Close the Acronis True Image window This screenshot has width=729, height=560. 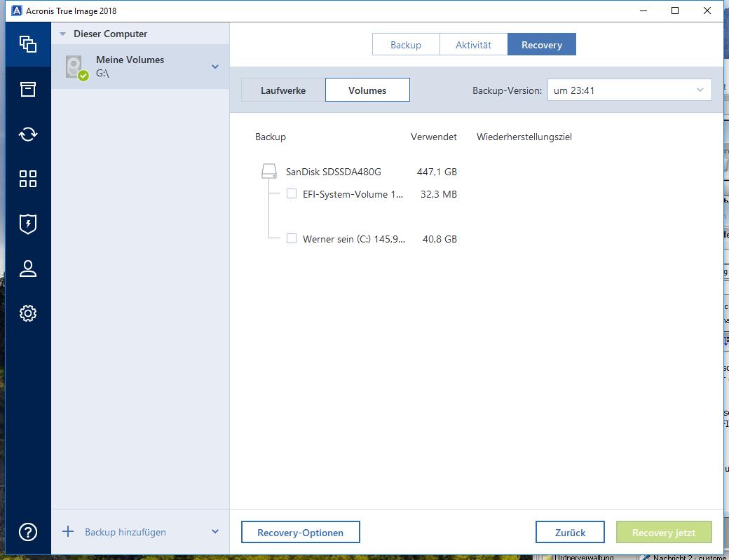707,11
